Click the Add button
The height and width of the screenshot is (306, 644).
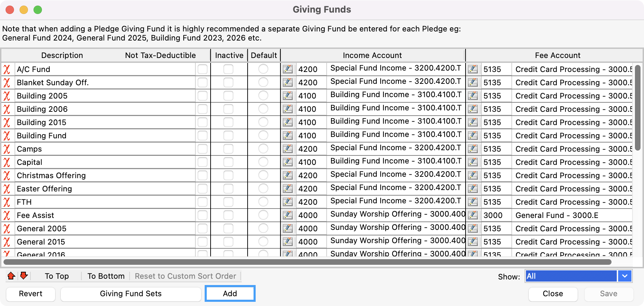[230, 293]
